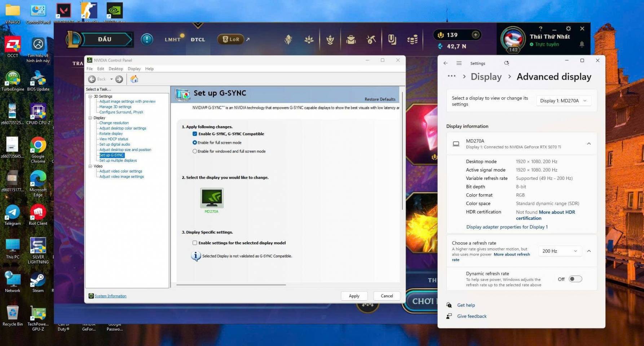Open Settings hamburger navigation menu

(x=459, y=63)
